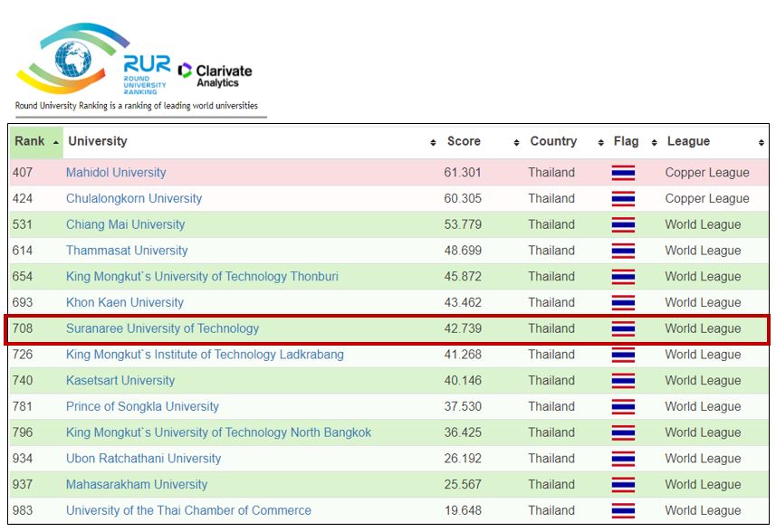Open Suranaree University of Technology link
Viewport: 776px width, 532px height.
(x=162, y=328)
